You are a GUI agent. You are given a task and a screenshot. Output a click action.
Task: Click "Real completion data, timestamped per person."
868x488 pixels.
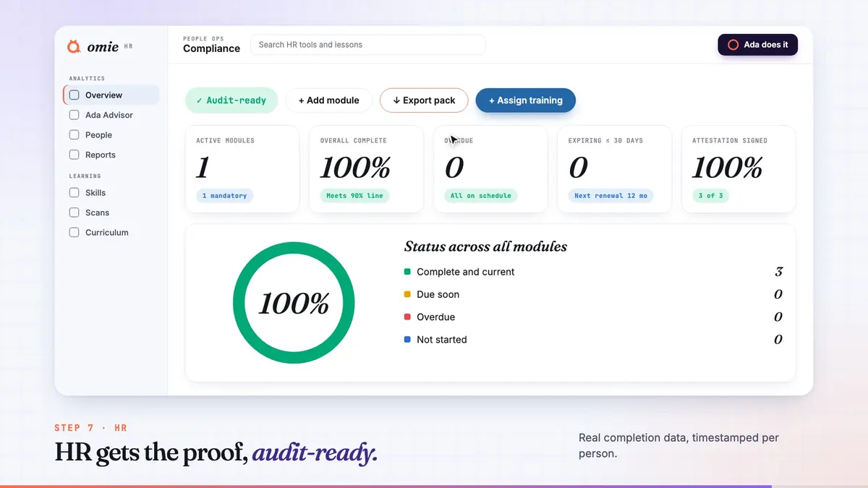(678, 447)
